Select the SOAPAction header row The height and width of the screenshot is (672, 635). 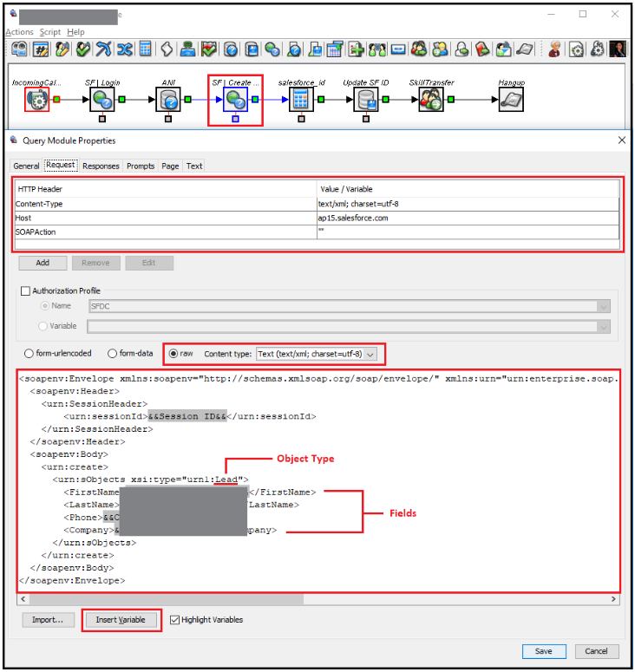click(317, 232)
